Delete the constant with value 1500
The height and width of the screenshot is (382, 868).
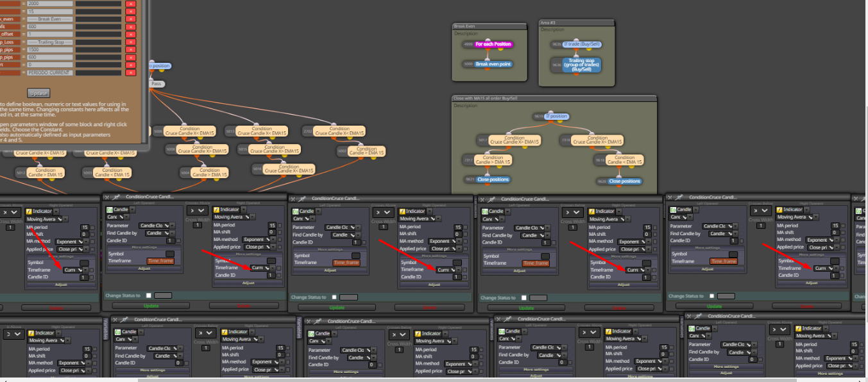(131, 50)
